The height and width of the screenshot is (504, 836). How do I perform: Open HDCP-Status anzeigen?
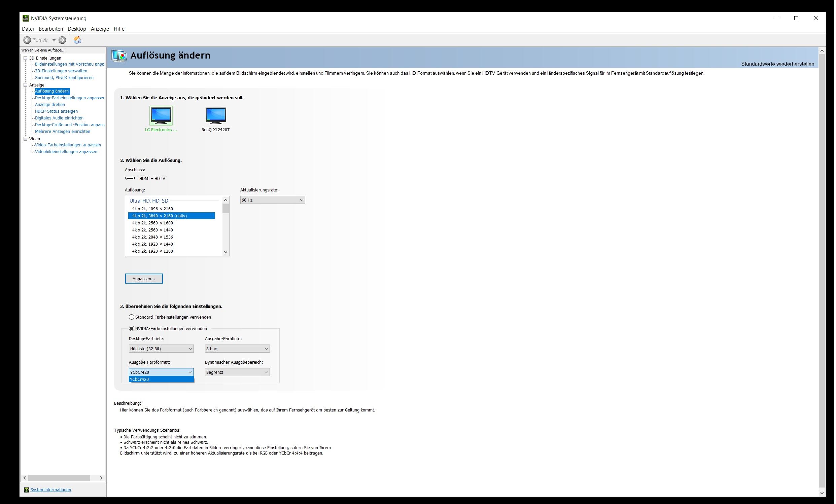point(56,111)
